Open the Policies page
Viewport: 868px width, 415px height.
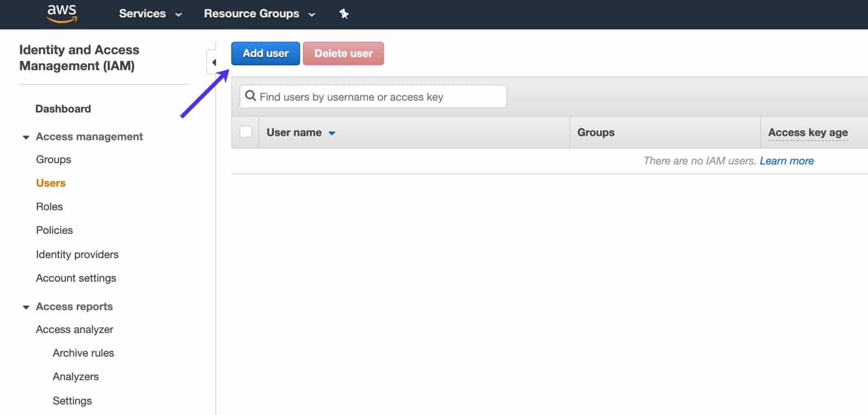pyautogui.click(x=54, y=230)
